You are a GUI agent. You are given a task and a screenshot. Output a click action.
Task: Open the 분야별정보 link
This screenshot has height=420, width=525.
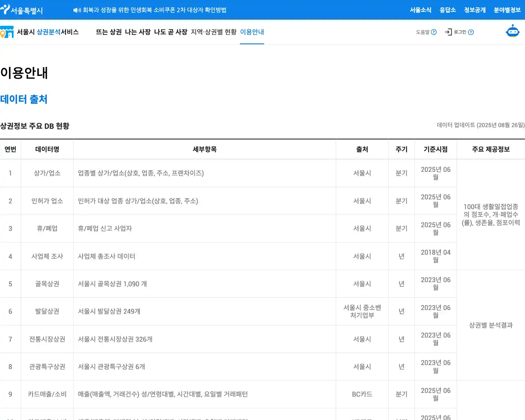click(507, 10)
